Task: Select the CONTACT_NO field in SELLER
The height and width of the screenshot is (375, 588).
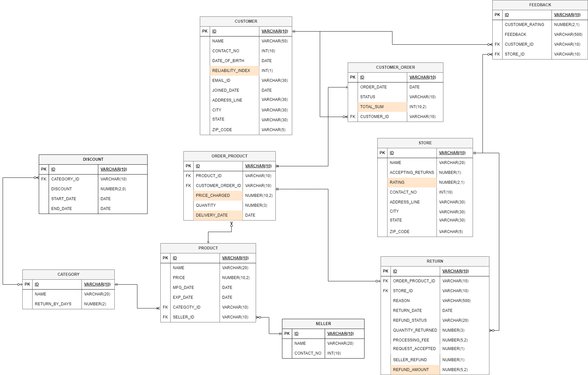Action: (308, 353)
